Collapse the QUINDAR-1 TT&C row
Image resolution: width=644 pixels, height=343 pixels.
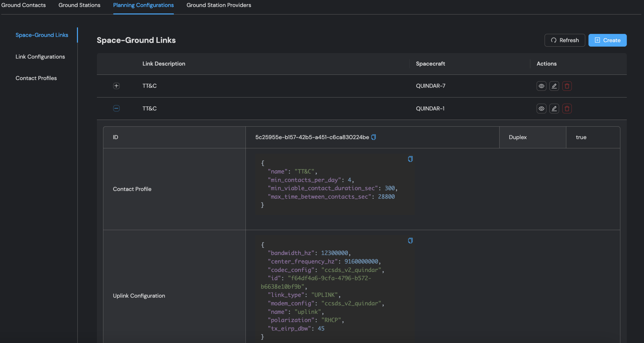point(116,108)
